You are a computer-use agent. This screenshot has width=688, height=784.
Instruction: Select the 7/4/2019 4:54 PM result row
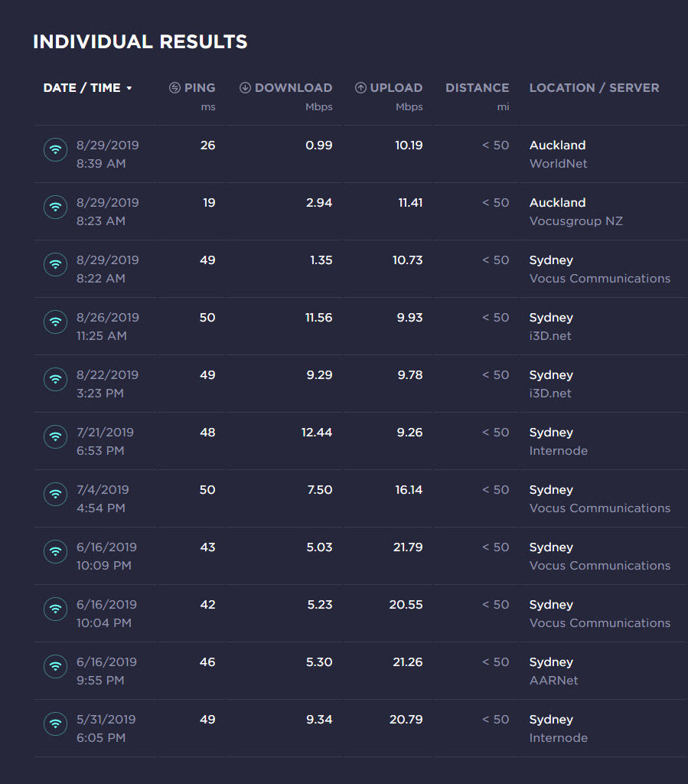[360, 498]
